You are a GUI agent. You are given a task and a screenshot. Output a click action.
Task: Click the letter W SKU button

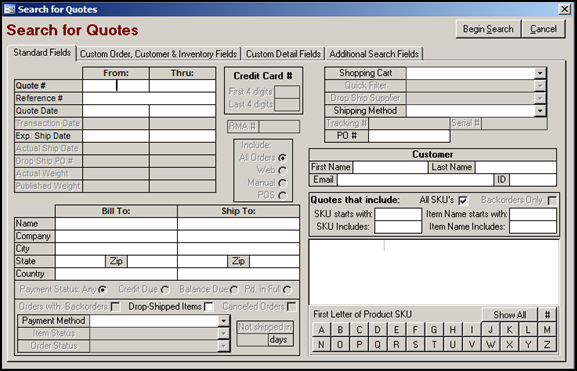(491, 345)
